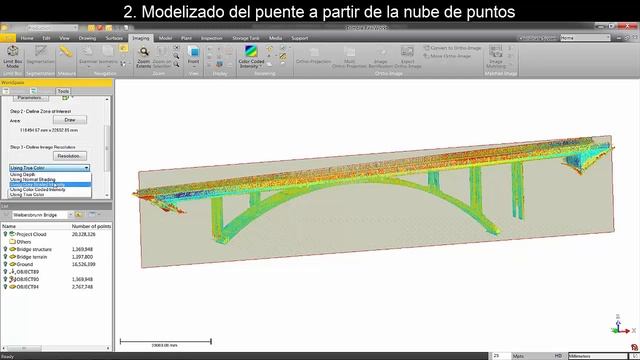Choose Using Depth option
The width and height of the screenshot is (640, 360).
coord(50,174)
